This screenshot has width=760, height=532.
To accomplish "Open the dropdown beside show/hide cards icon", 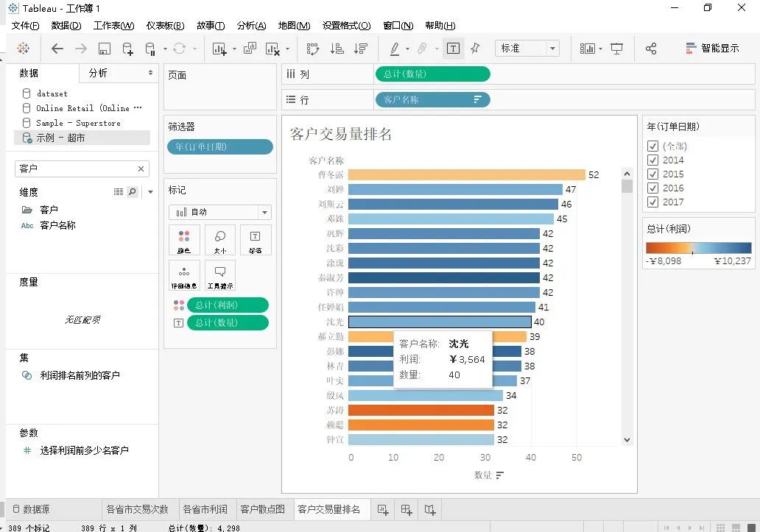I will 600,49.
